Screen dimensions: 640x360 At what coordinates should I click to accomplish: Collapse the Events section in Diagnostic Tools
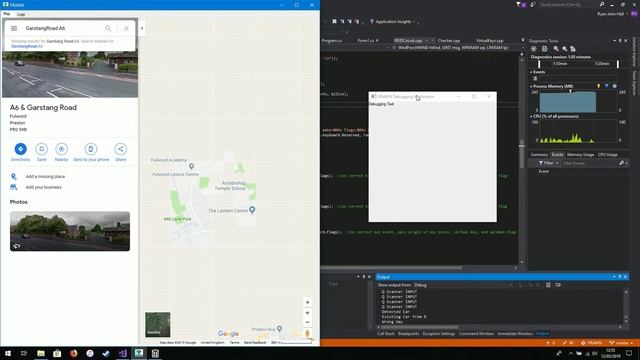[531, 72]
